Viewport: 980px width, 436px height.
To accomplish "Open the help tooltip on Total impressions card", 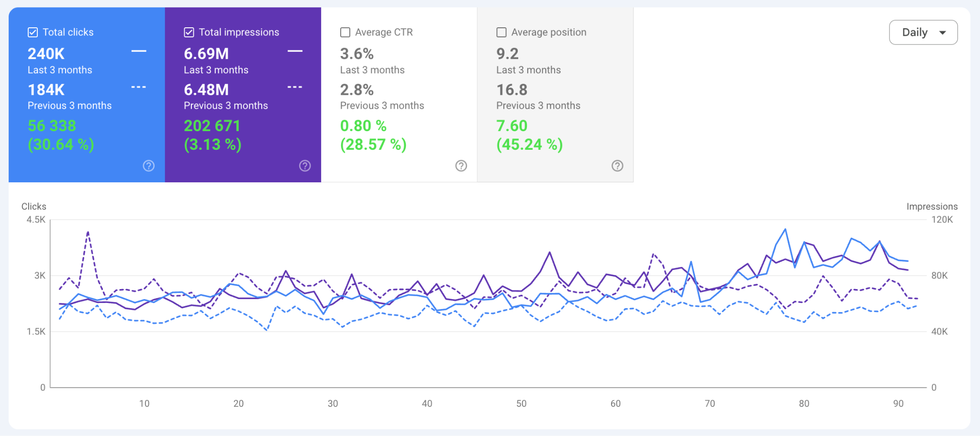I will click(x=305, y=166).
